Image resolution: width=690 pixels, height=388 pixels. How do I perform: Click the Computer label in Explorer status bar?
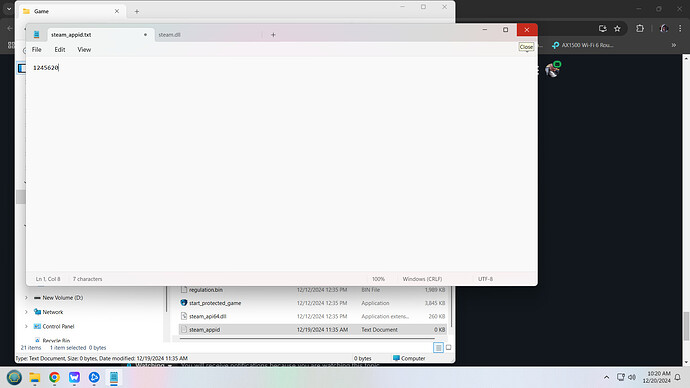413,359
